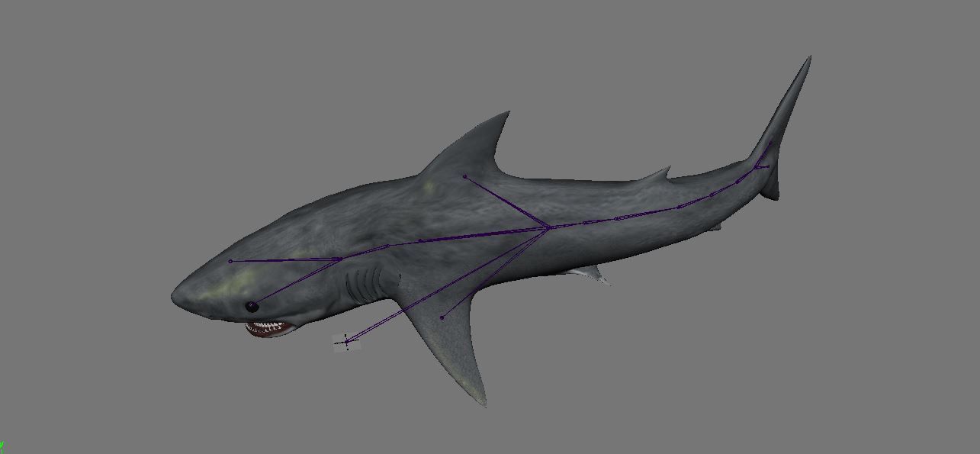Click the green axis indicator in the corner
This screenshot has height=454, width=980.
2,447
